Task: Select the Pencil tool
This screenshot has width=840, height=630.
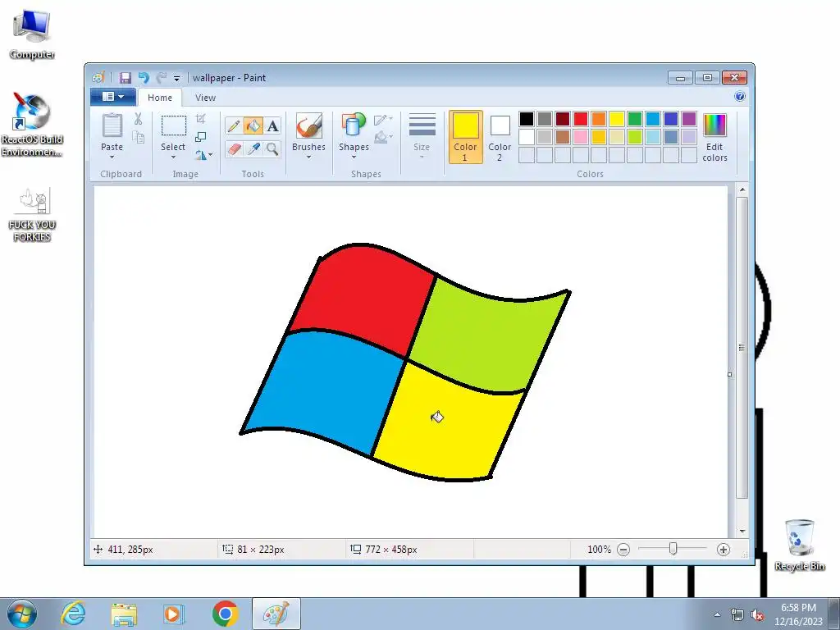Action: pos(234,126)
